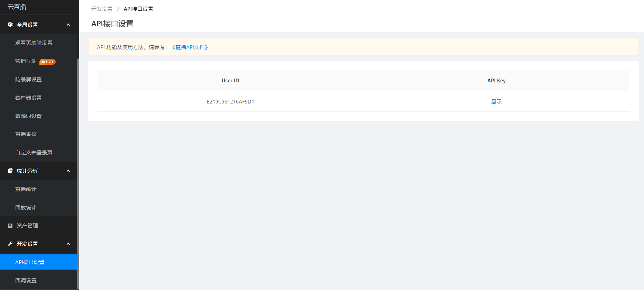644x290 pixels.
Task: Click the API Key column header
Action: point(496,80)
